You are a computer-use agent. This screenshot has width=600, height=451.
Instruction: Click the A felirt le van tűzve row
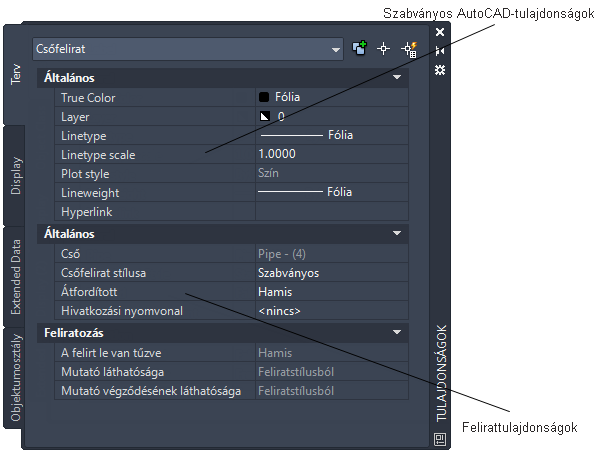232,353
